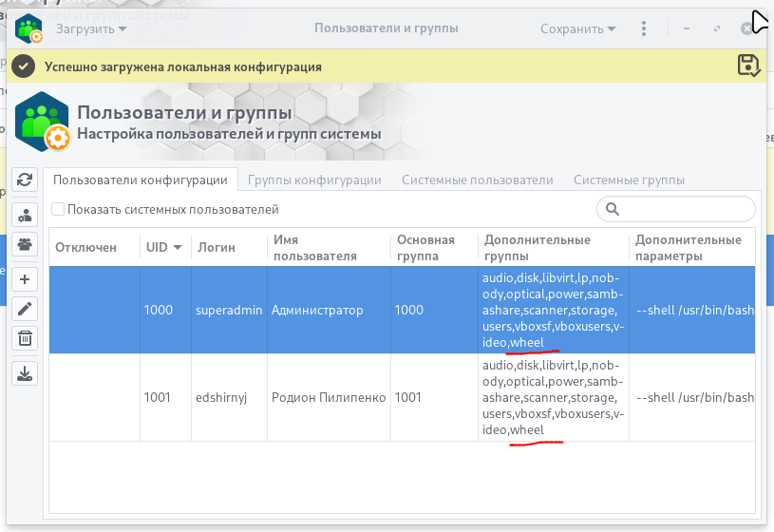774x532 pixels.
Task: Click the trash delete icon
Action: tap(26, 338)
